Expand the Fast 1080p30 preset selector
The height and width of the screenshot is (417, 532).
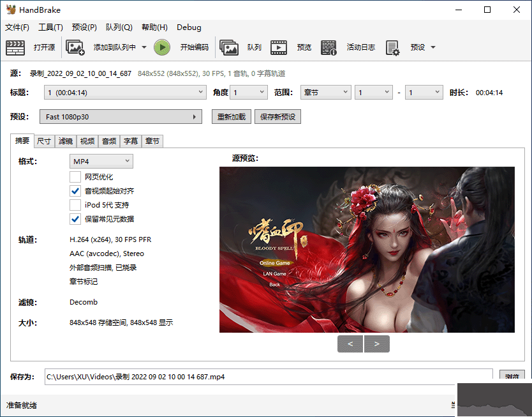pyautogui.click(x=121, y=117)
